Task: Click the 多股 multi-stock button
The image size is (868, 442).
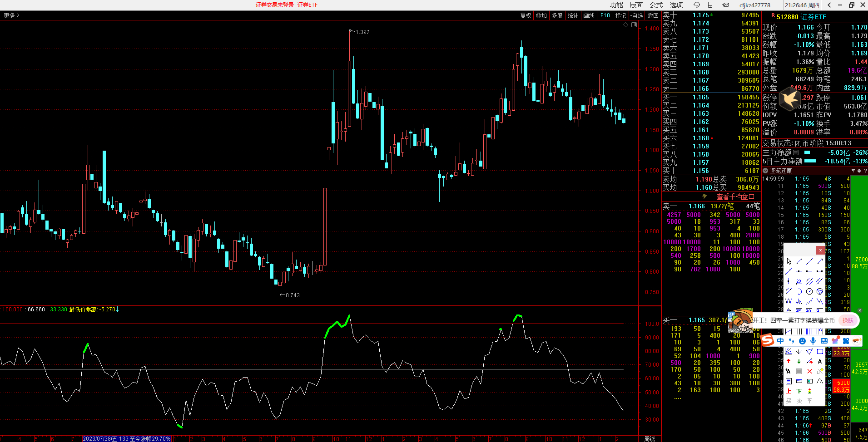Action: (x=557, y=15)
